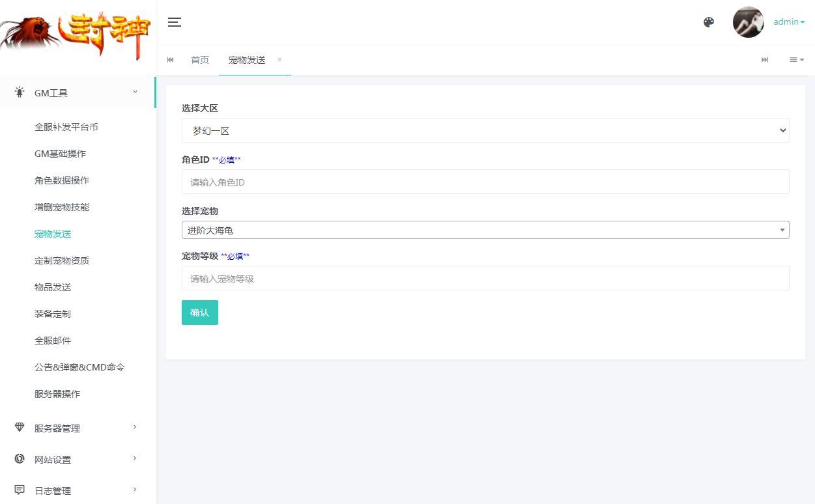This screenshot has height=504, width=815.
Task: Click the shield icon beside 服务器管理
Action: pyautogui.click(x=18, y=428)
